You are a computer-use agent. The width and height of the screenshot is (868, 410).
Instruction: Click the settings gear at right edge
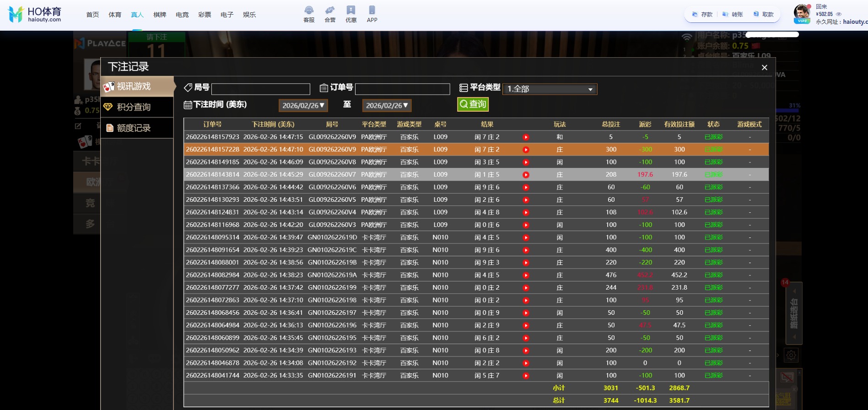click(x=791, y=355)
